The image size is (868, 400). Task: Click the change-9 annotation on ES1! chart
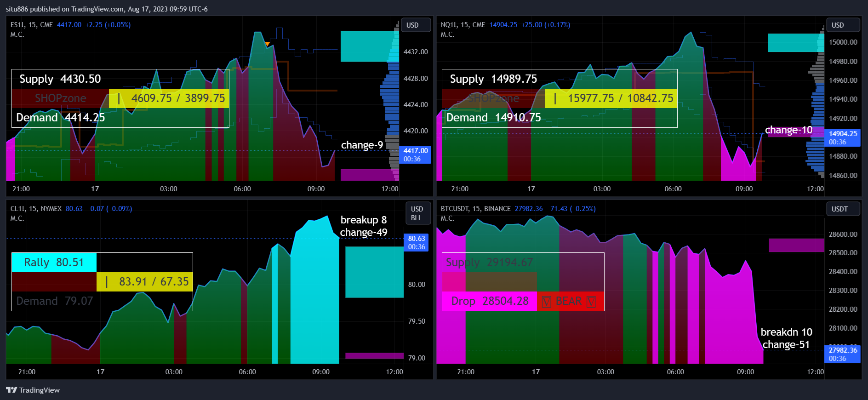(x=362, y=145)
